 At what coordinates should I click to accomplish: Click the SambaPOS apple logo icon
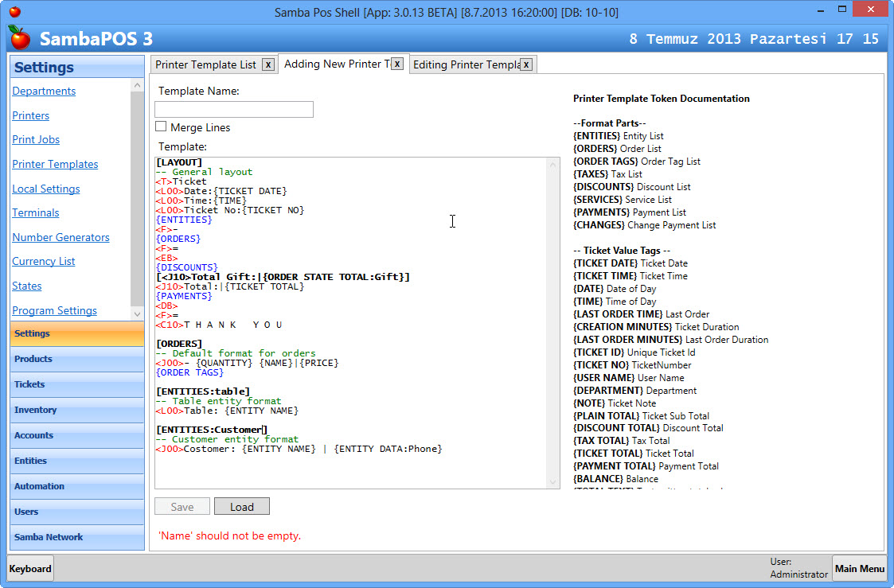pyautogui.click(x=20, y=37)
